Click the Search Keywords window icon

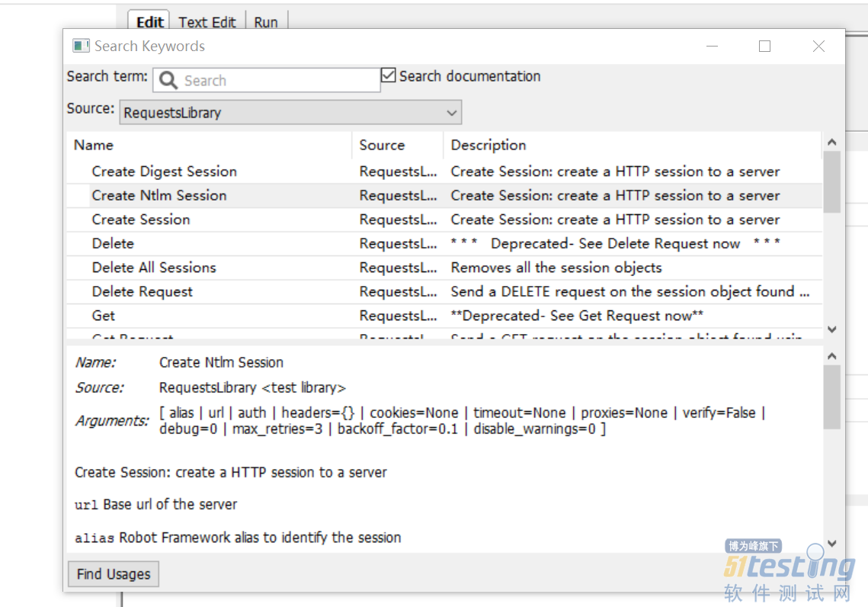[x=81, y=46]
